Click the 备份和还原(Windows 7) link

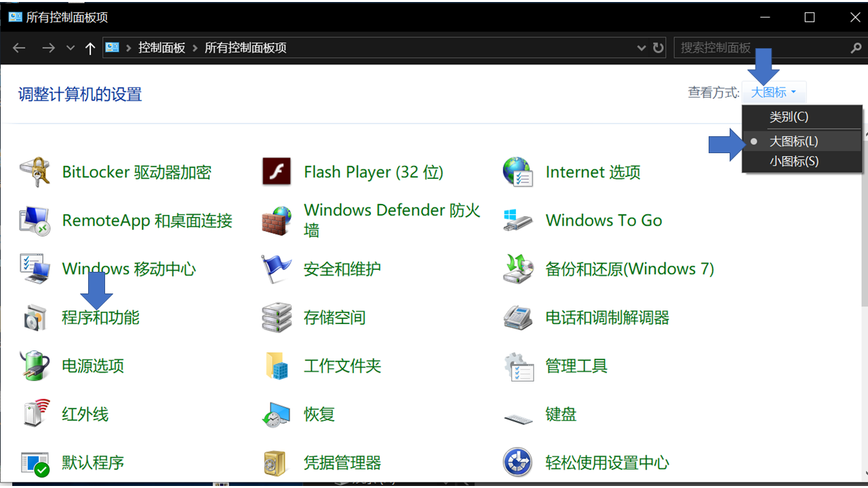click(x=630, y=269)
